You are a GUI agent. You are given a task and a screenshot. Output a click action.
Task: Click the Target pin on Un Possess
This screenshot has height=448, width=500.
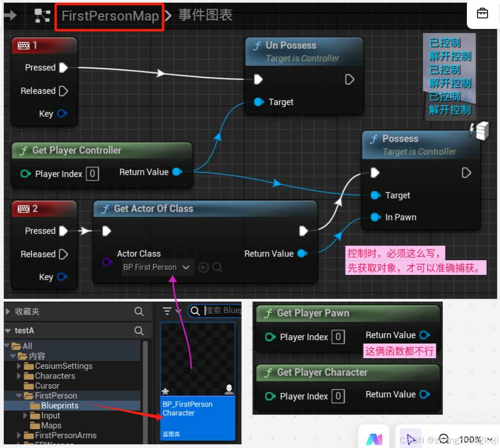pyautogui.click(x=259, y=102)
